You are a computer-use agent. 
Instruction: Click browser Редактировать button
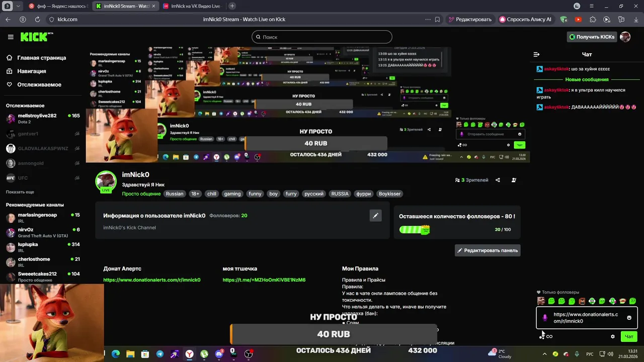pos(469,19)
